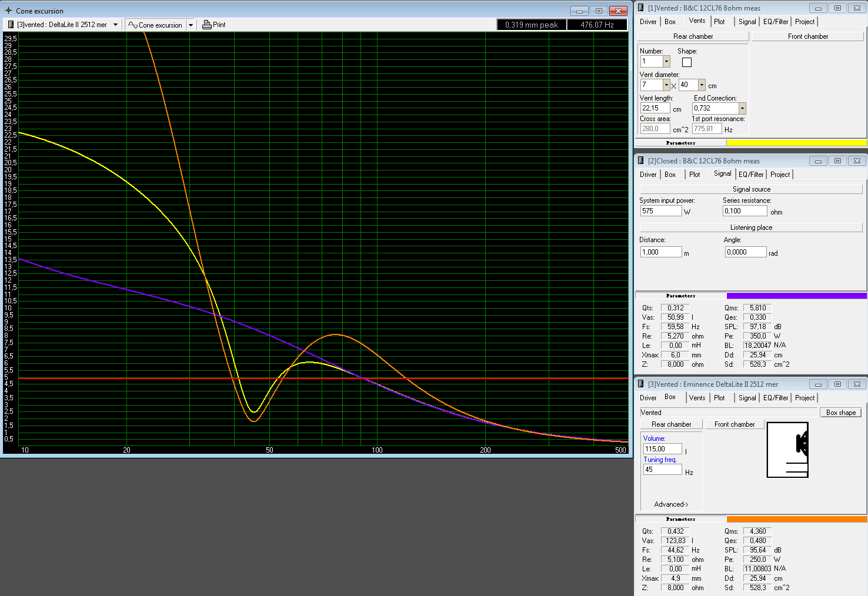Toggle the vent Shape box
Viewport: 868px width, 596px height.
(x=687, y=62)
